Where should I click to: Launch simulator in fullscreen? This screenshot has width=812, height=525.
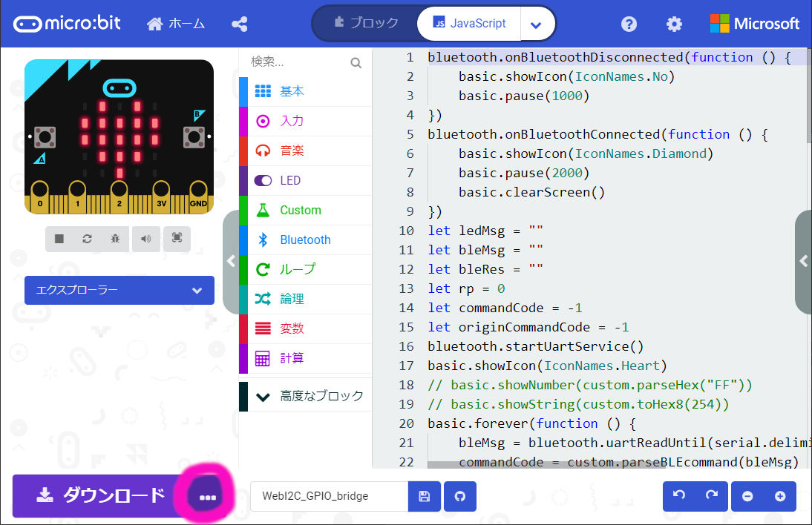[x=177, y=239]
